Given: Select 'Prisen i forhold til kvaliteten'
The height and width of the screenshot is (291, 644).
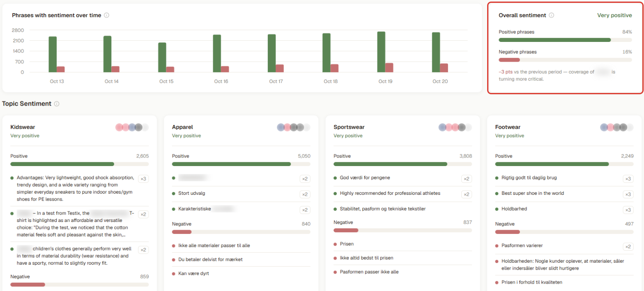Looking at the screenshot, I should [531, 282].
